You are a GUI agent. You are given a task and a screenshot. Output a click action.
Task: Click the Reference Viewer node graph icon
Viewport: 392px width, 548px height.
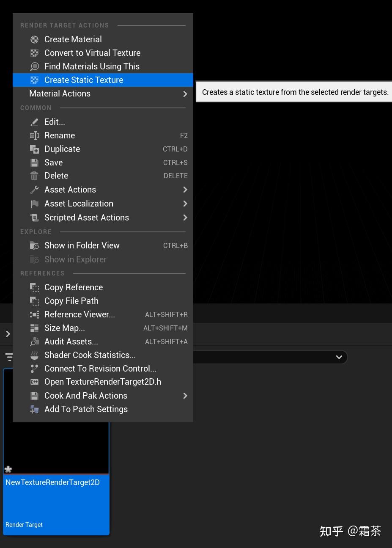(34, 314)
